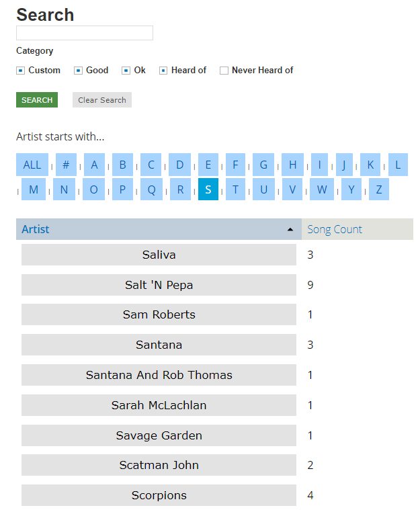Screen dimensions: 420x510
Task: Enable the Never Heard of checkbox
Action: [x=224, y=71]
